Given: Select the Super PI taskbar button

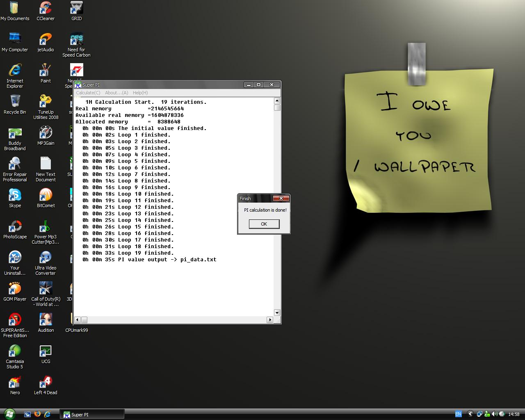Looking at the screenshot, I should 92,415.
